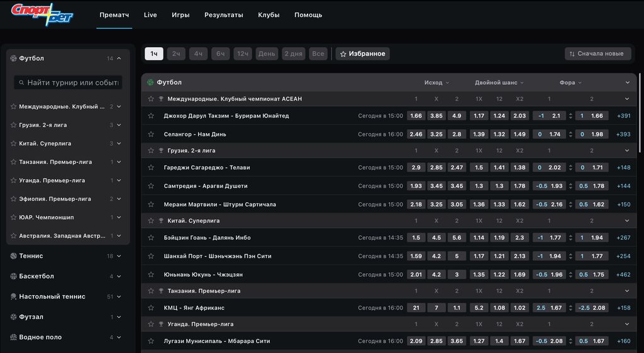Click the trophy icon next to Грузия. 2-я лига header
This screenshot has width=644, height=353.
coord(161,151)
